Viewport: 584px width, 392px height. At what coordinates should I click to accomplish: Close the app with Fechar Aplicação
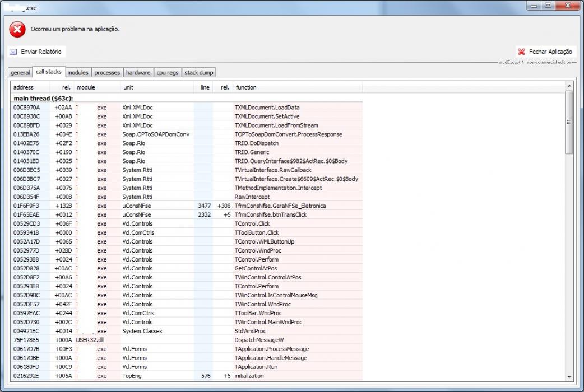pos(546,52)
